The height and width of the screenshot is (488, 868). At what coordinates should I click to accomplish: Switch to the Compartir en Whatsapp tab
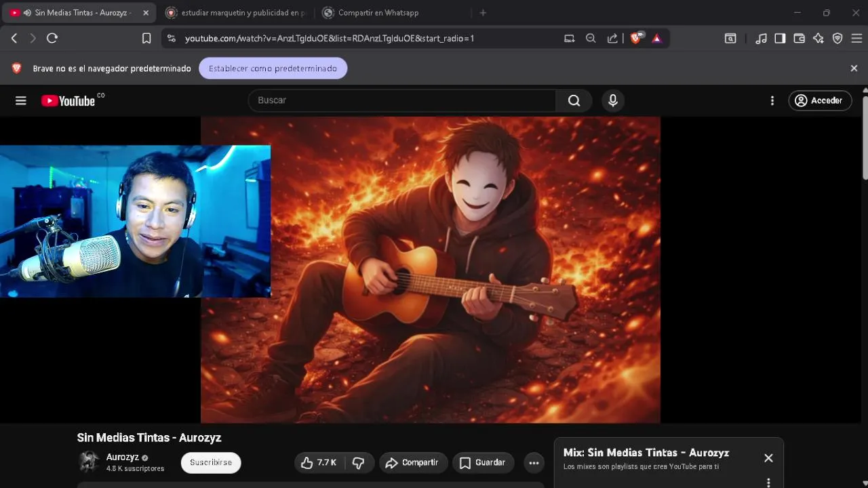click(x=393, y=13)
